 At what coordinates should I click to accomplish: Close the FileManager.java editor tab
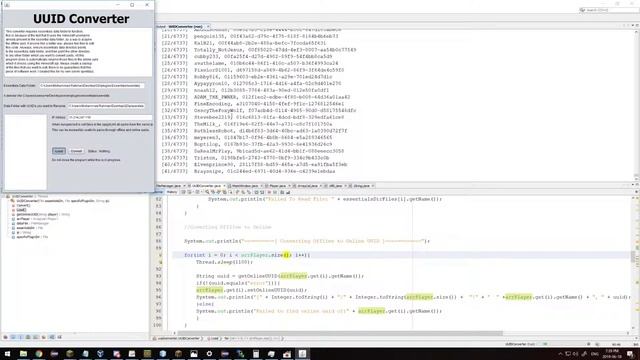(184, 186)
